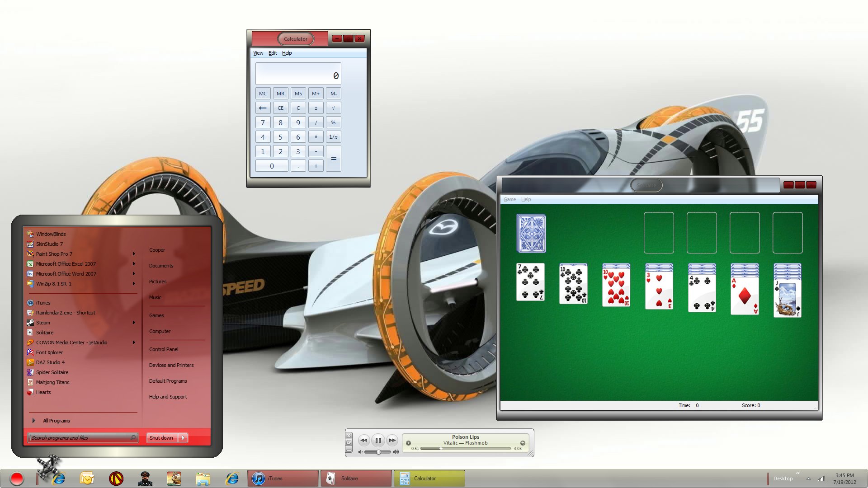The image size is (868, 488).
Task: Switch to iTunes taskbar button
Action: [x=283, y=478]
